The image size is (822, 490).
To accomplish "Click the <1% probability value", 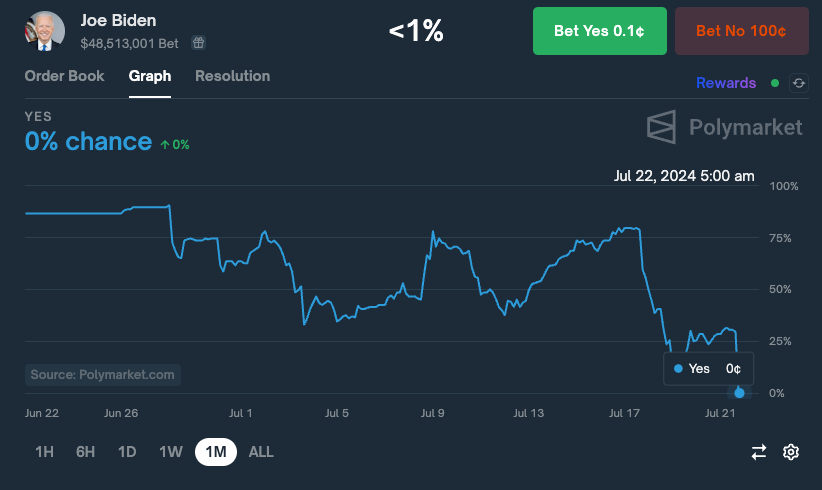I will point(416,31).
